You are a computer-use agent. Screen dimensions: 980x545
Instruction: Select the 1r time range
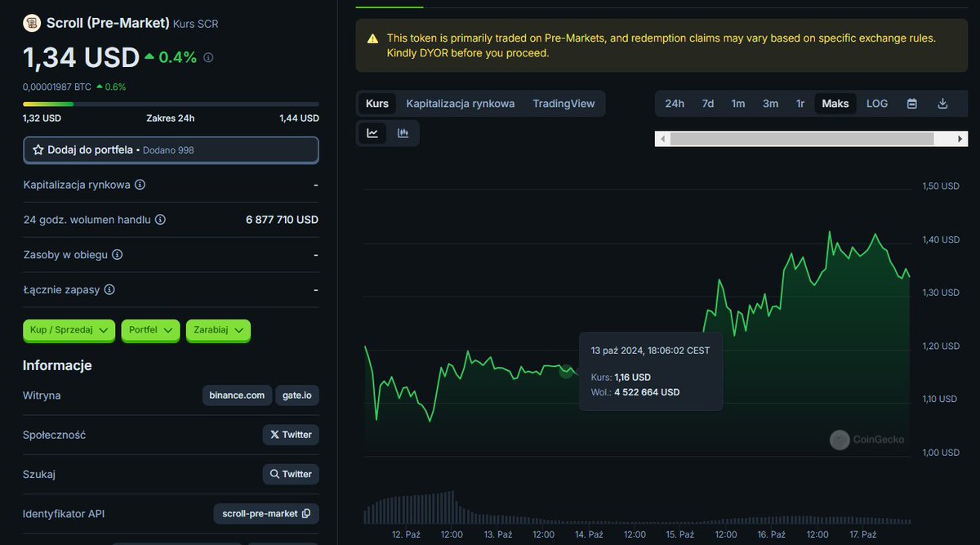800,104
